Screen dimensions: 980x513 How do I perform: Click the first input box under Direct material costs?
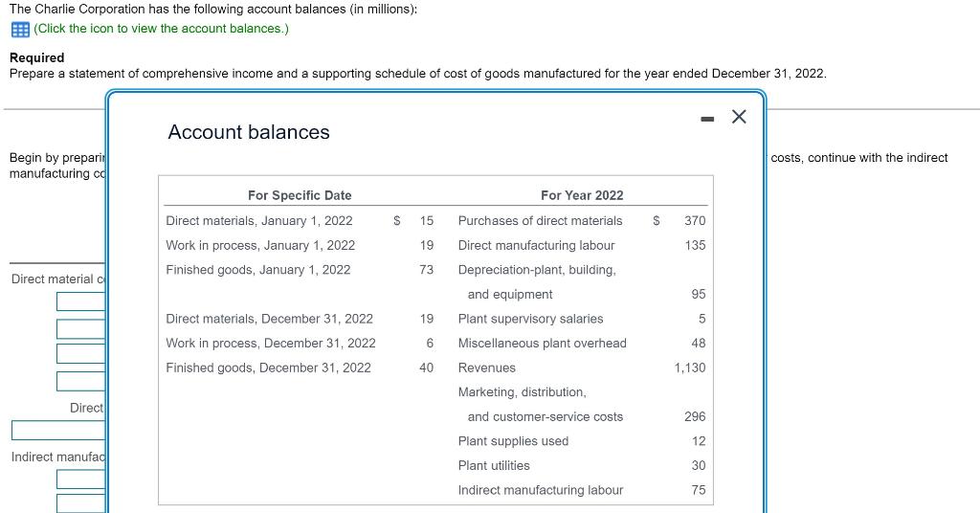coord(81,301)
